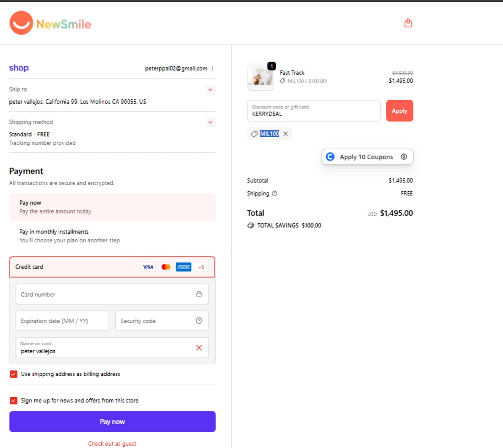Select Pay in monthly installments option

(112, 236)
